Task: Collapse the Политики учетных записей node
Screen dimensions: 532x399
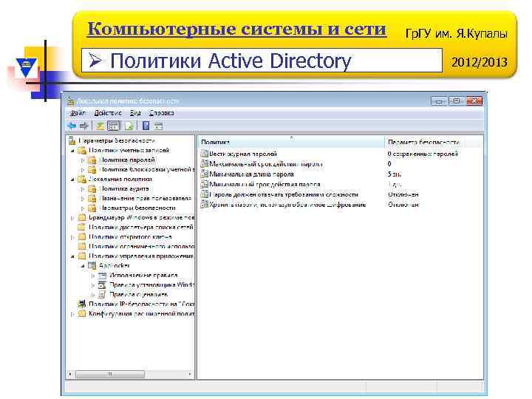Action: (72, 151)
